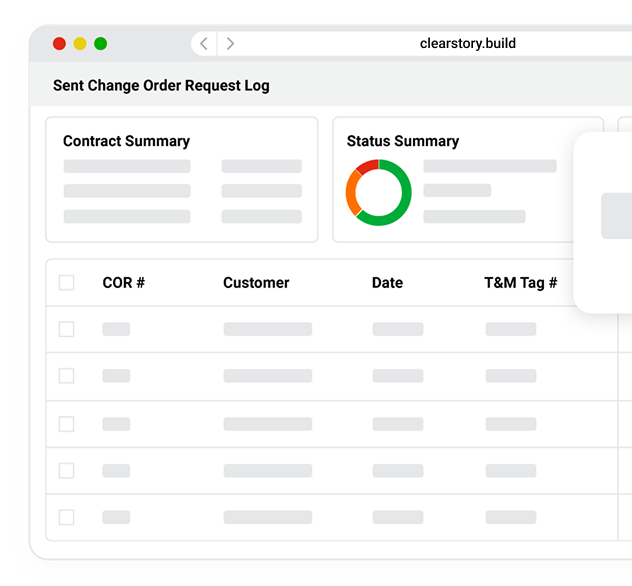Click the Date column header

(x=387, y=283)
